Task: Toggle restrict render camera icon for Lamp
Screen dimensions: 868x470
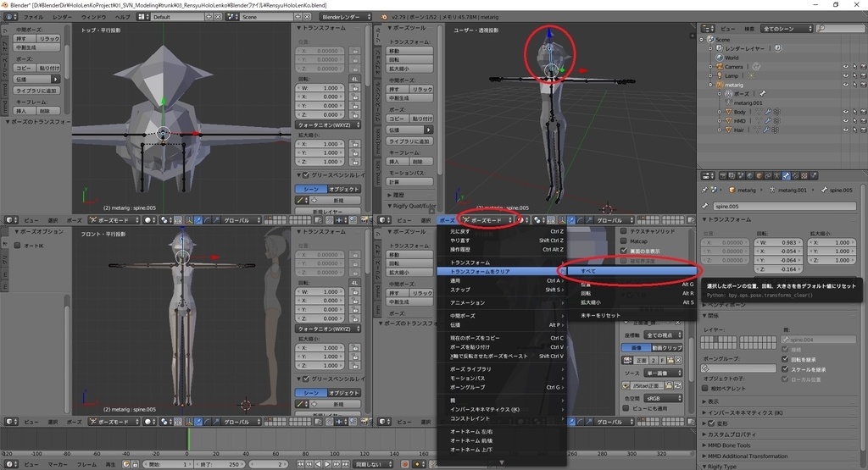Action: coord(863,75)
